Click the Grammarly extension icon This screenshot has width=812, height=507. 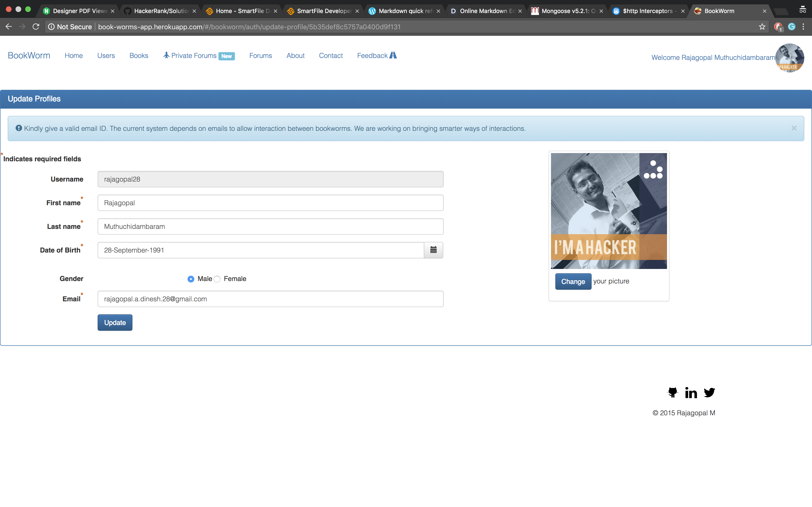click(791, 27)
